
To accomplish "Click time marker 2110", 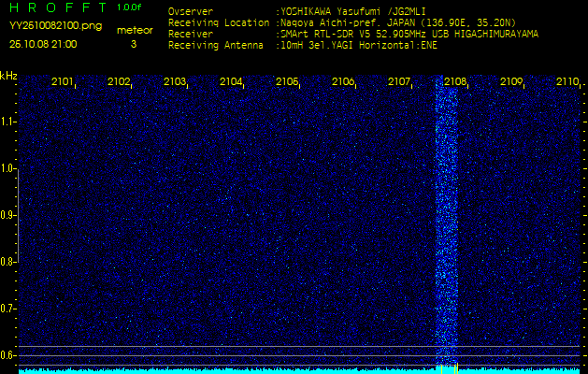I will (567, 81).
